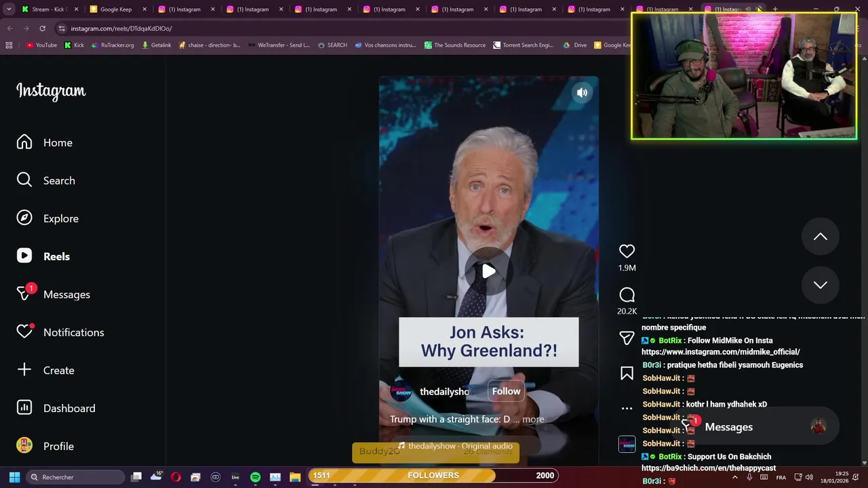View site information icon in address bar
The image size is (868, 488).
[x=62, y=28]
